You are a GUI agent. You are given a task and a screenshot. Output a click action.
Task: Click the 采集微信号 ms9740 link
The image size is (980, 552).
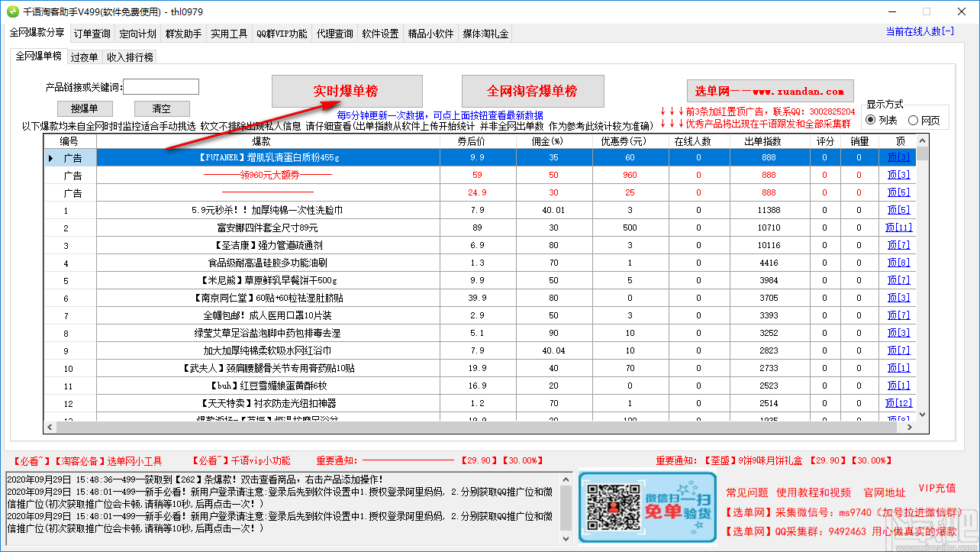tap(843, 512)
